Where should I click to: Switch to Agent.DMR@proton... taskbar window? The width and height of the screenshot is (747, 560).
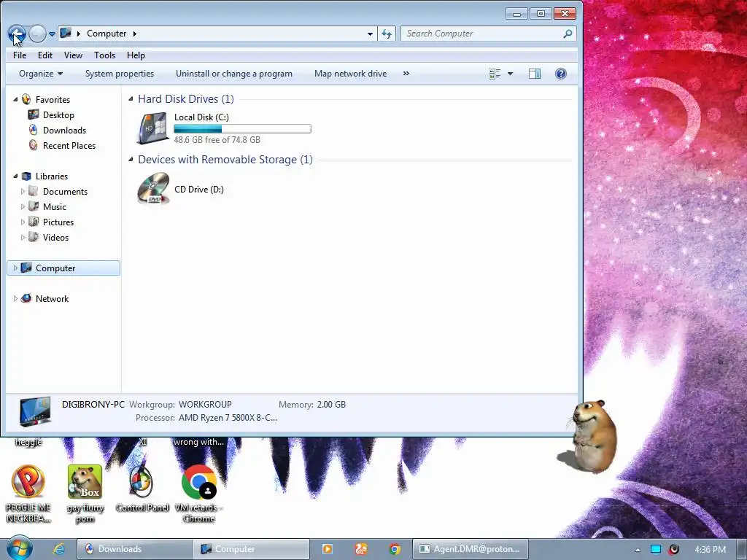click(471, 549)
